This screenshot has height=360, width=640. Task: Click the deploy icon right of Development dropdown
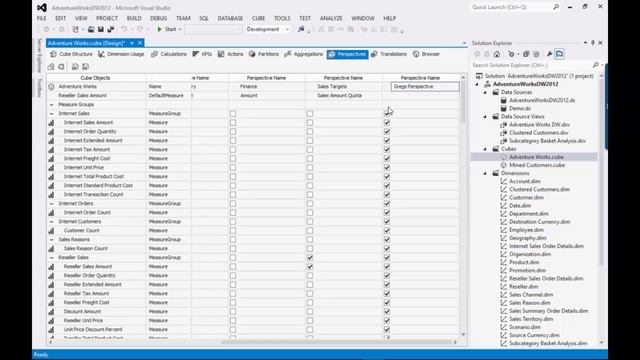click(301, 29)
